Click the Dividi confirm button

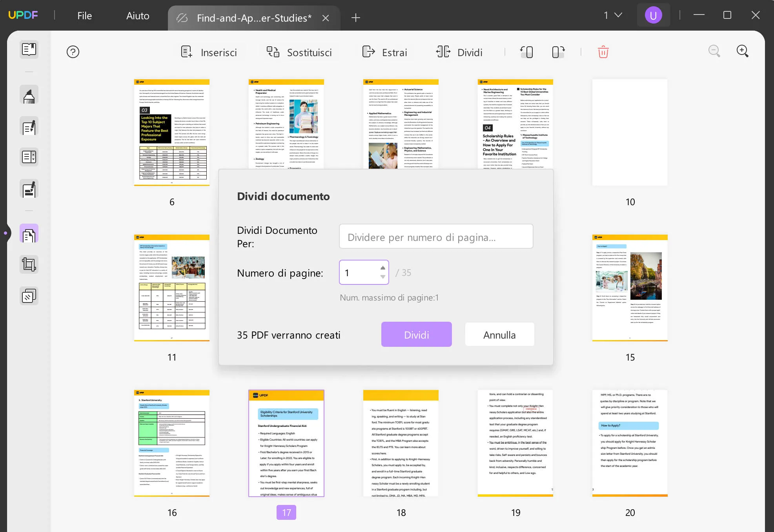416,334
